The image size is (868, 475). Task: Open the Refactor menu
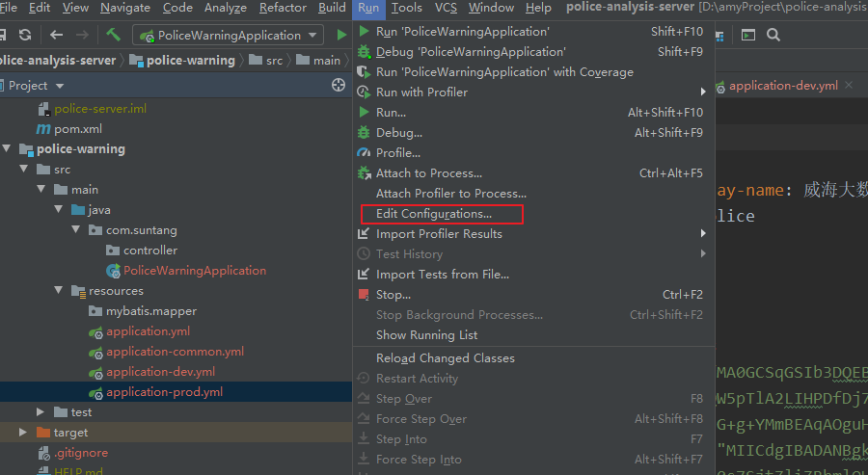click(283, 8)
